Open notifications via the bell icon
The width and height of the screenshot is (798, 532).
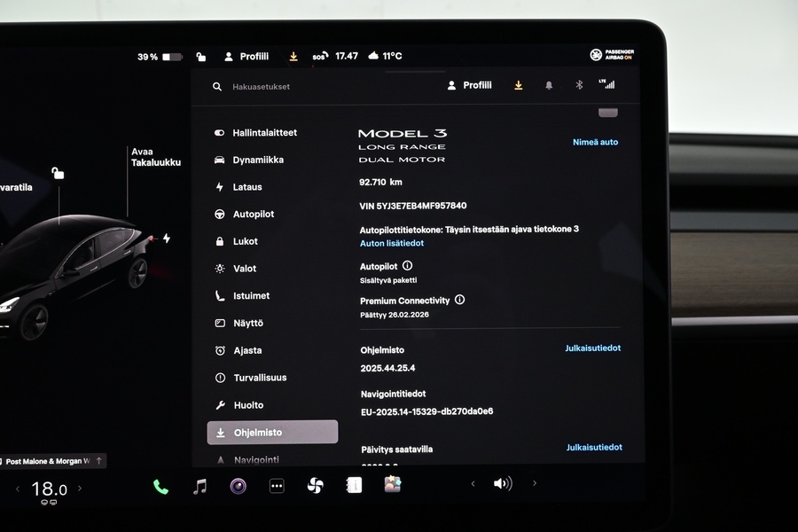[549, 85]
